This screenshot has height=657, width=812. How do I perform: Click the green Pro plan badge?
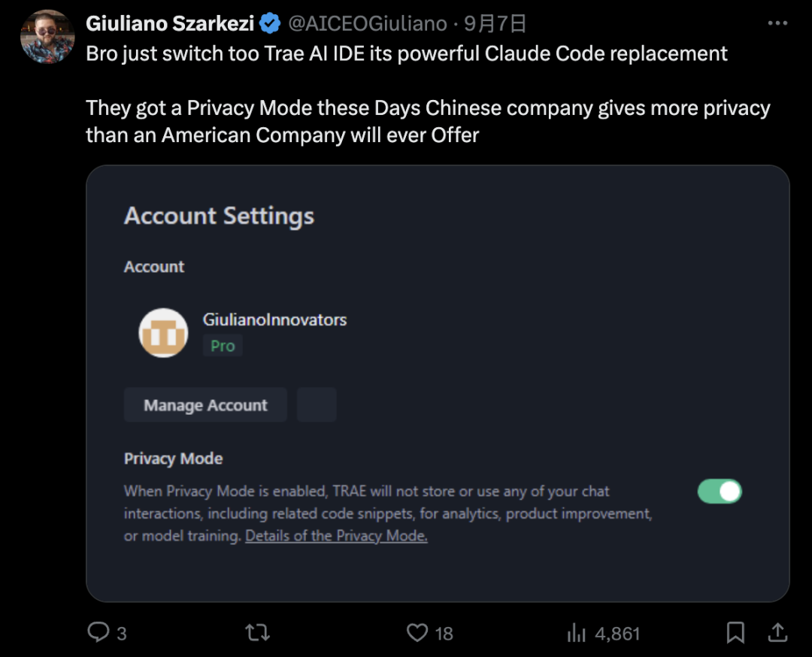tap(223, 346)
